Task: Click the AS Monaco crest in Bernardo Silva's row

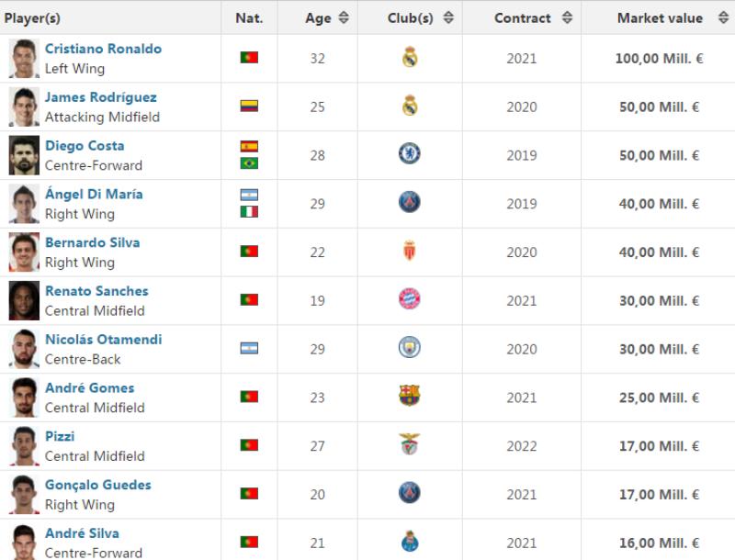Action: (410, 252)
